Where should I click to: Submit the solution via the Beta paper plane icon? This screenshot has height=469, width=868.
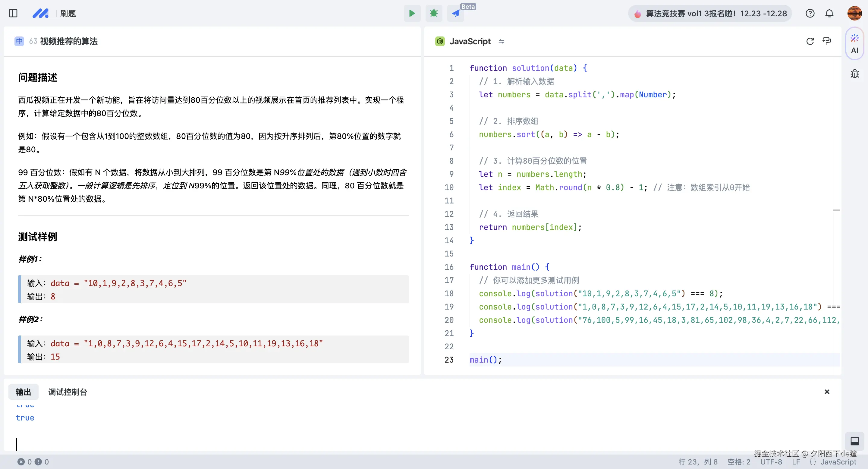456,14
